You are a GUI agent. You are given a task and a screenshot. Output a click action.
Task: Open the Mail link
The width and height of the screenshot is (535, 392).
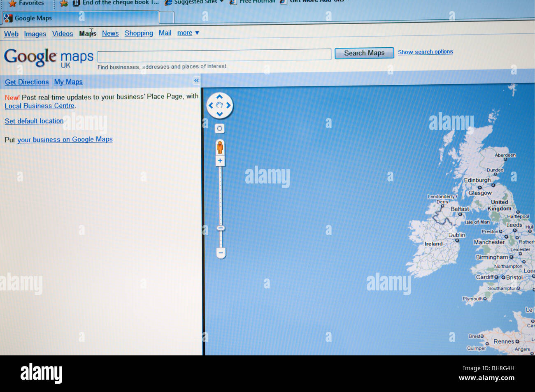[x=165, y=33]
